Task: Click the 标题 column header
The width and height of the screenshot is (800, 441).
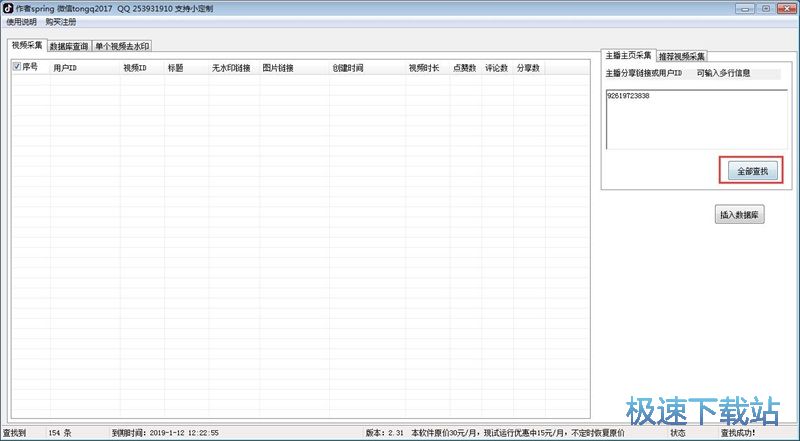Action: (x=186, y=68)
